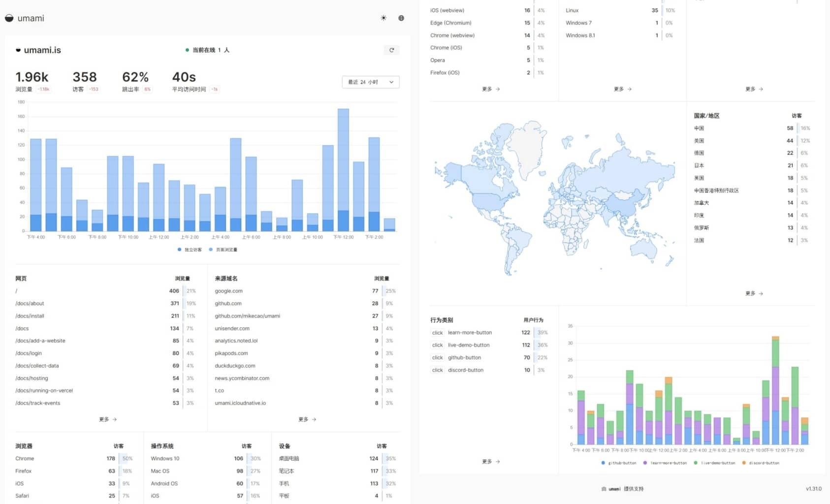This screenshot has width=830, height=504.
Task: Select the /docs/add-a-website page row
Action: pyautogui.click(x=106, y=341)
